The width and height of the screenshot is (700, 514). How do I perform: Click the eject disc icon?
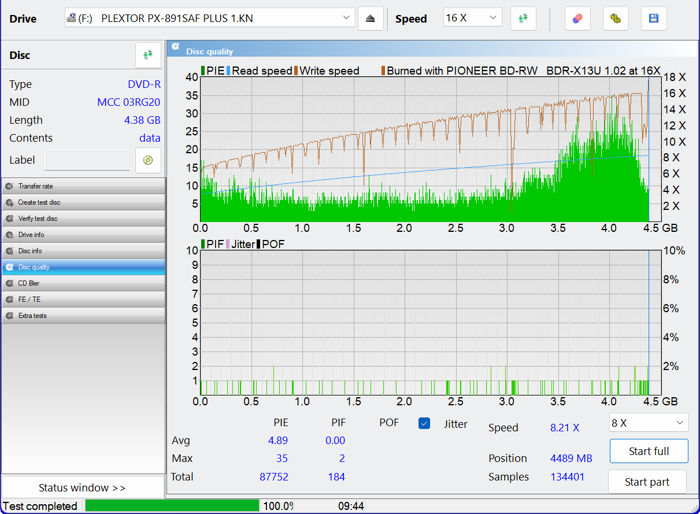[x=370, y=18]
